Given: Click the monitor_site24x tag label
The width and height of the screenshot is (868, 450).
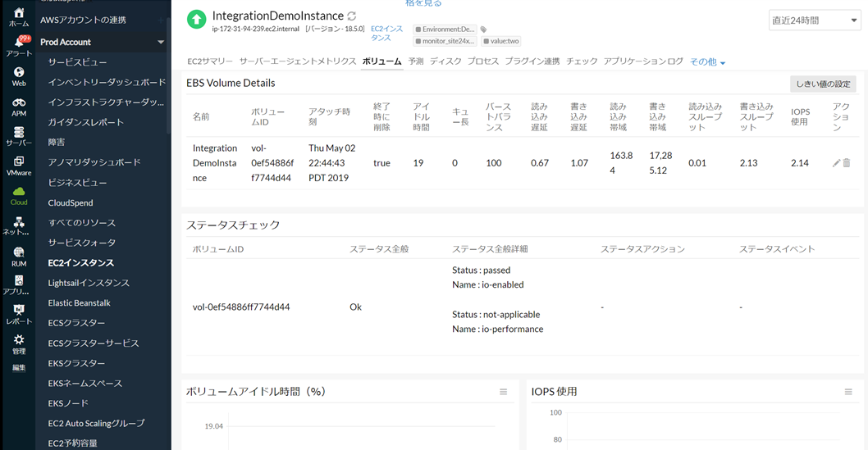Looking at the screenshot, I should click(x=447, y=41).
